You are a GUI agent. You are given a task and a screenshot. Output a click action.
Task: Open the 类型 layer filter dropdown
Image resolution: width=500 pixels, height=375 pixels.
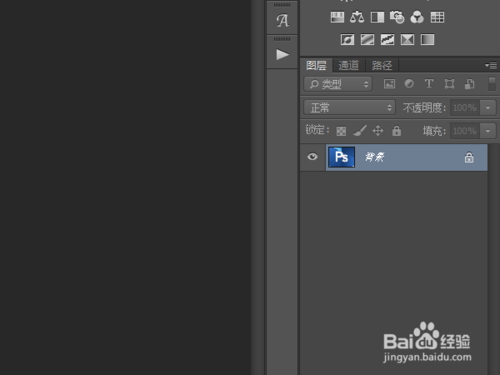tap(338, 84)
